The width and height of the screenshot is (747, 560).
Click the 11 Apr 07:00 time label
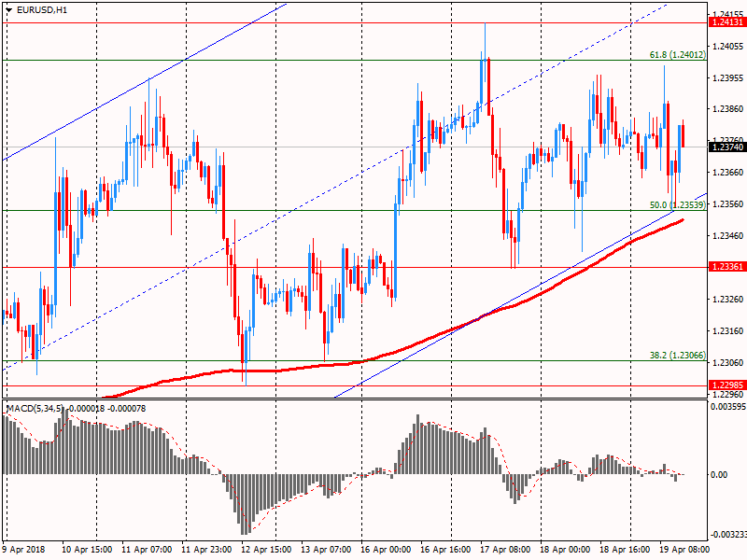147,549
